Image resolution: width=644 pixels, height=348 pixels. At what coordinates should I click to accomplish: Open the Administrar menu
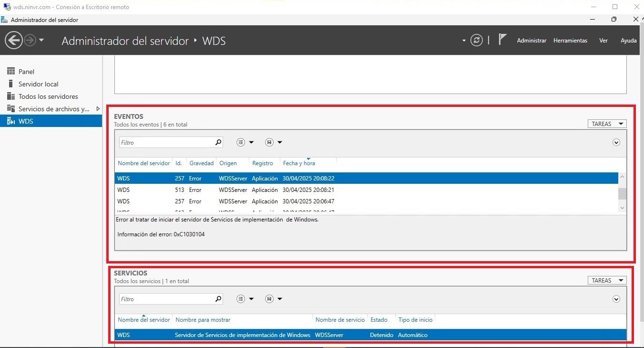coord(532,41)
